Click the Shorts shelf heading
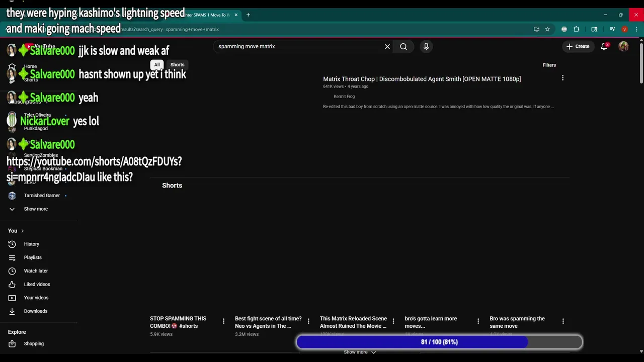 point(172,186)
